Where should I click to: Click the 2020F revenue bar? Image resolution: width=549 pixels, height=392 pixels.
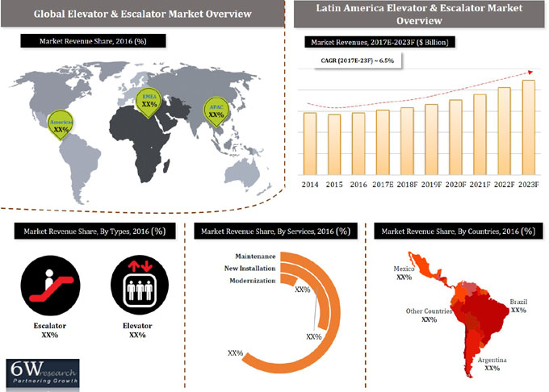(x=455, y=137)
